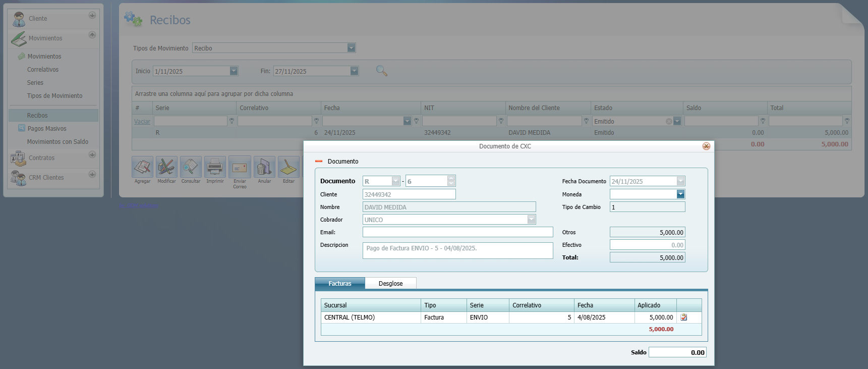Viewport: 868px width, 369px height.
Task: Sort by the Nombre del Cliente column header
Action: click(548, 108)
